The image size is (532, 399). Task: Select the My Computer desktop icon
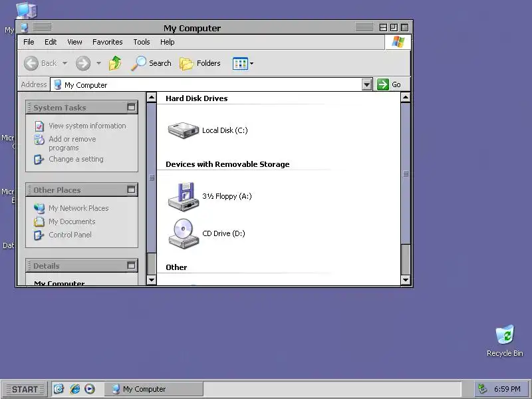[27, 10]
